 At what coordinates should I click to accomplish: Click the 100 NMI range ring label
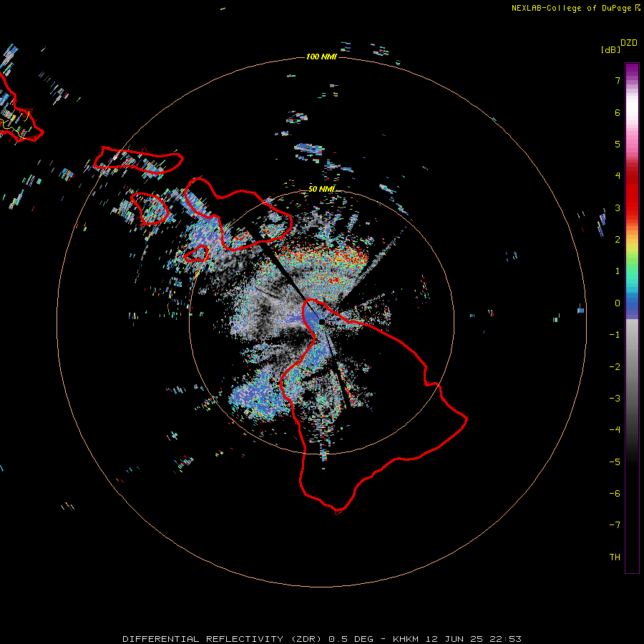[x=321, y=57]
